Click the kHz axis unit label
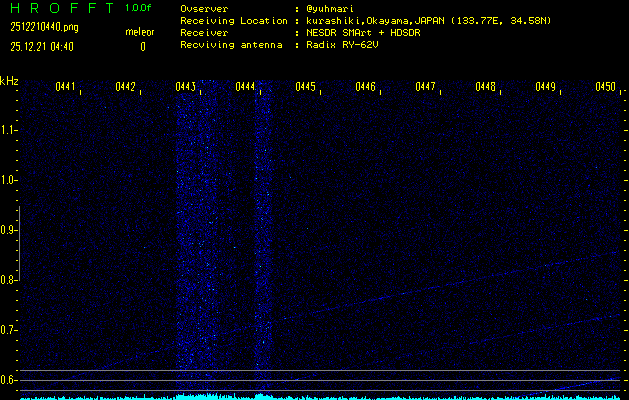Screen dimensions: 629x400 (9, 81)
